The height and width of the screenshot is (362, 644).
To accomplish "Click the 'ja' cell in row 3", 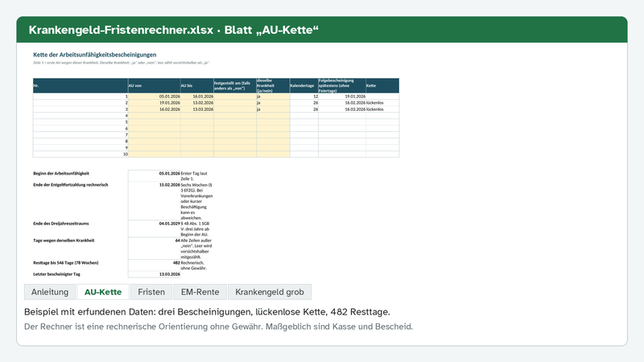I will coord(273,109).
